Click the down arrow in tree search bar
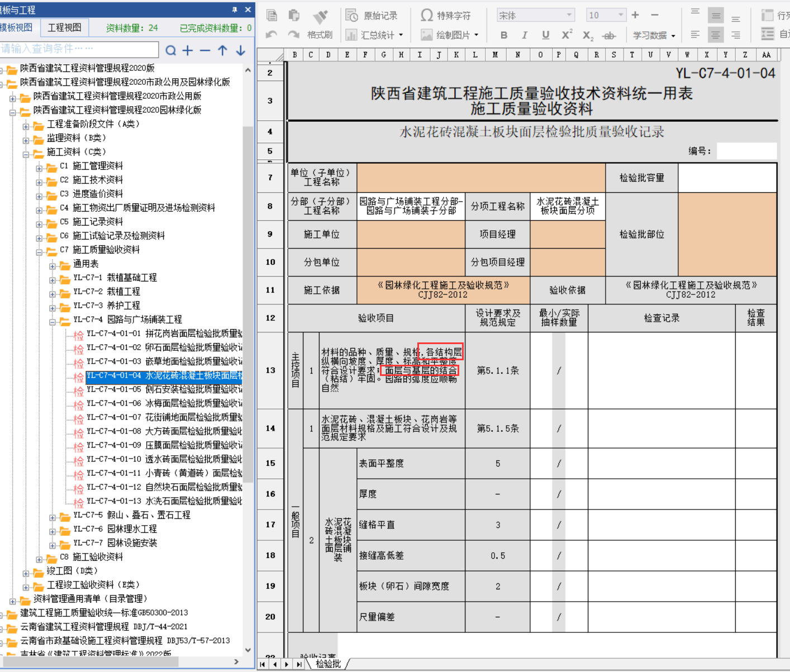The width and height of the screenshot is (790, 672). pos(240,51)
